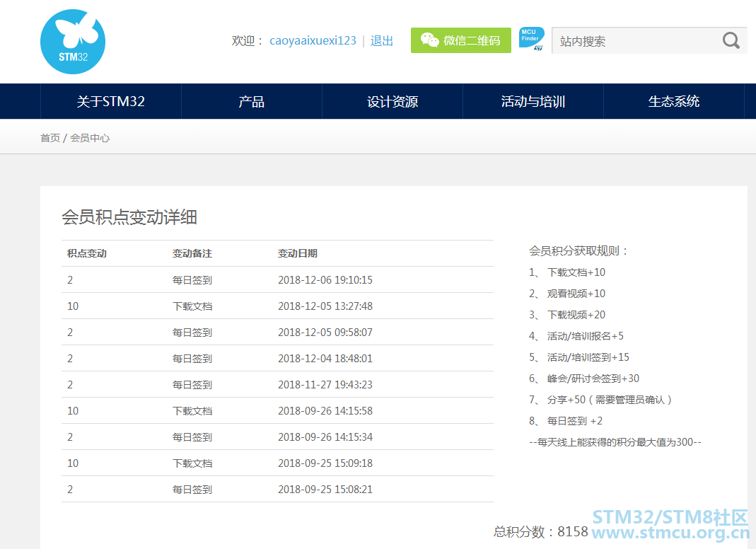Click rule 分享+50 (需要管理员确认)

[610, 400]
